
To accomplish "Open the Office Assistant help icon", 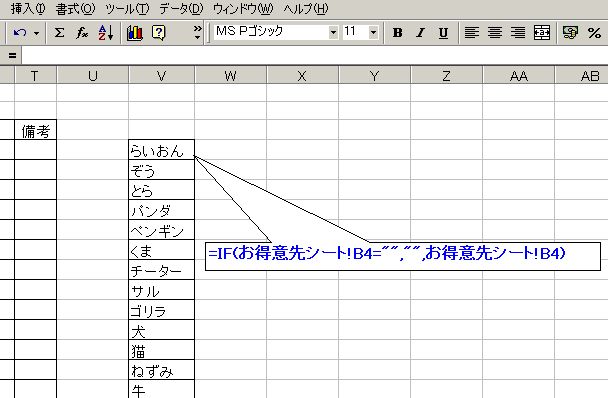I will 159,33.
